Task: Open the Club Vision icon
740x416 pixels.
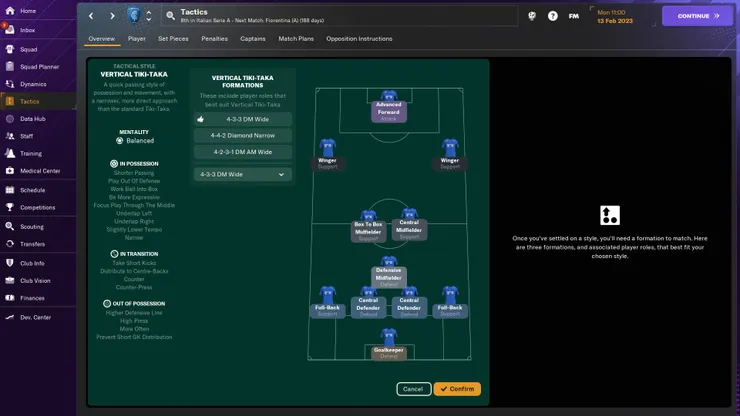Action: (x=10, y=280)
